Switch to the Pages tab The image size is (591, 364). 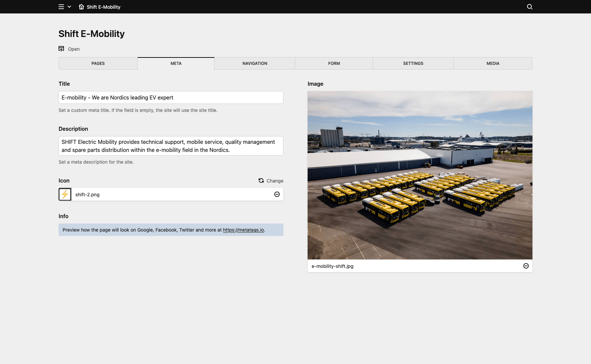(x=98, y=63)
